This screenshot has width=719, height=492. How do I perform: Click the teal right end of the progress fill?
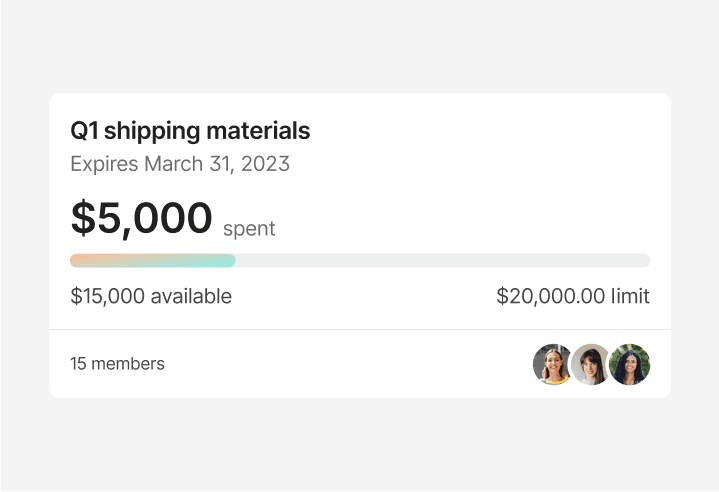pyautogui.click(x=228, y=261)
